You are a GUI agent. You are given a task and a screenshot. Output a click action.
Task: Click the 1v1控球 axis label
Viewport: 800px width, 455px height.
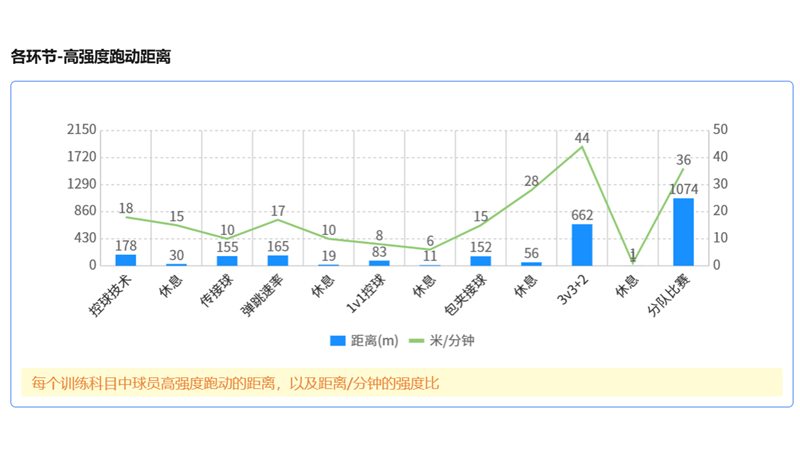pyautogui.click(x=366, y=293)
